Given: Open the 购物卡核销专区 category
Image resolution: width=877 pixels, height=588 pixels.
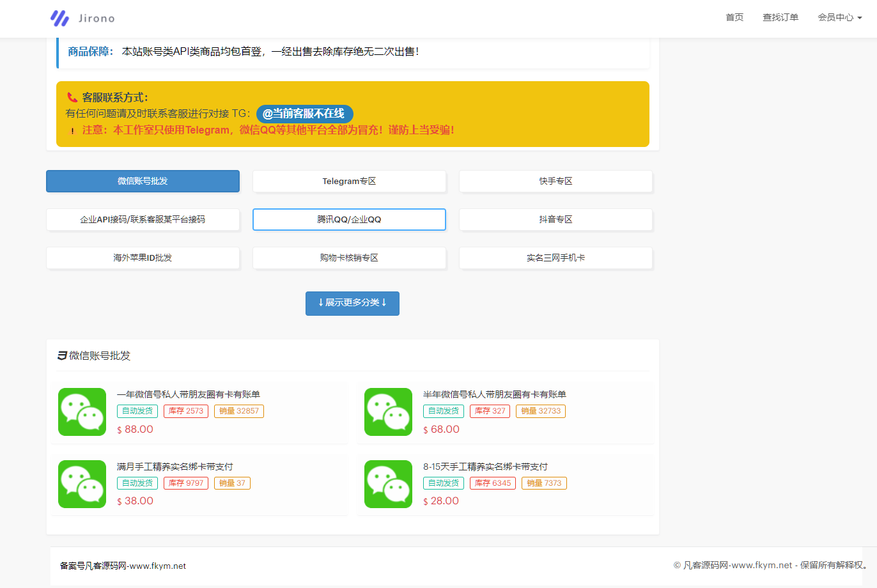Looking at the screenshot, I should tap(349, 258).
